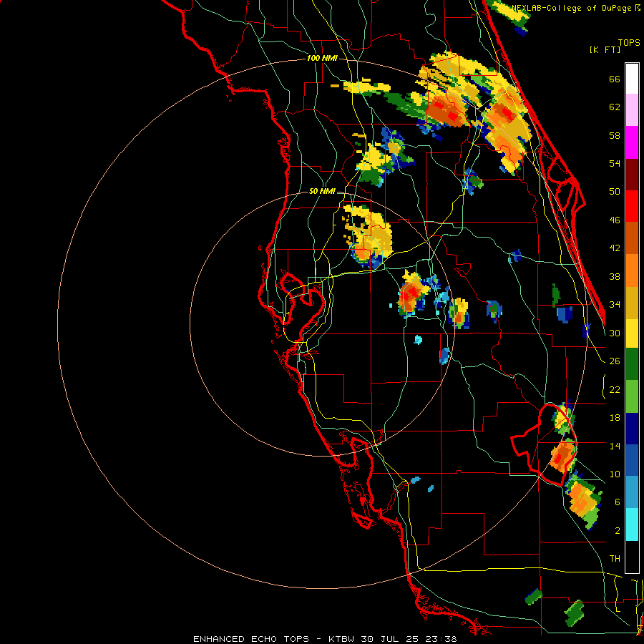Click the "62" legend value

click(615, 107)
